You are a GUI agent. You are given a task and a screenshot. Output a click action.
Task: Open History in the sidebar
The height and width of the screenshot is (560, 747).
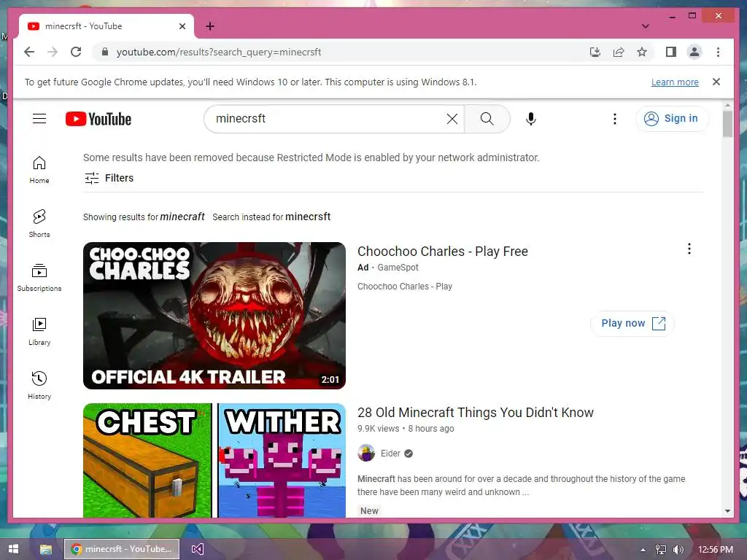point(39,385)
